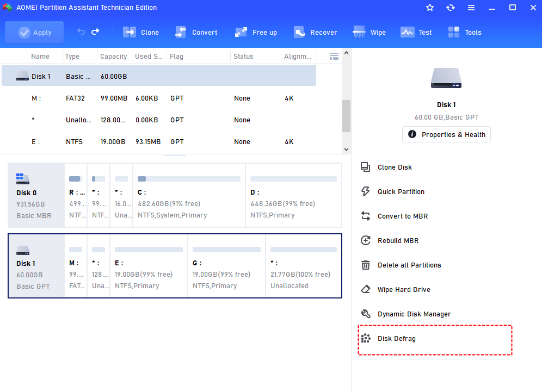The height and width of the screenshot is (392, 542).
Task: Sort by Name column header
Action: tap(40, 57)
